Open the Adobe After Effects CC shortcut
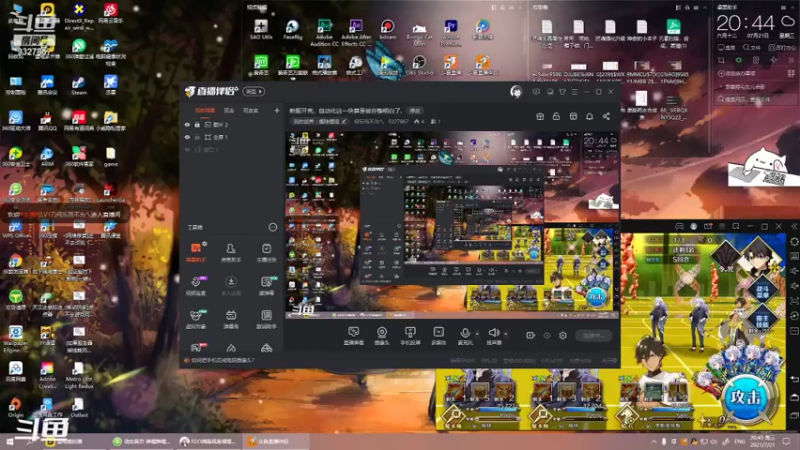The image size is (800, 450). 356,33
